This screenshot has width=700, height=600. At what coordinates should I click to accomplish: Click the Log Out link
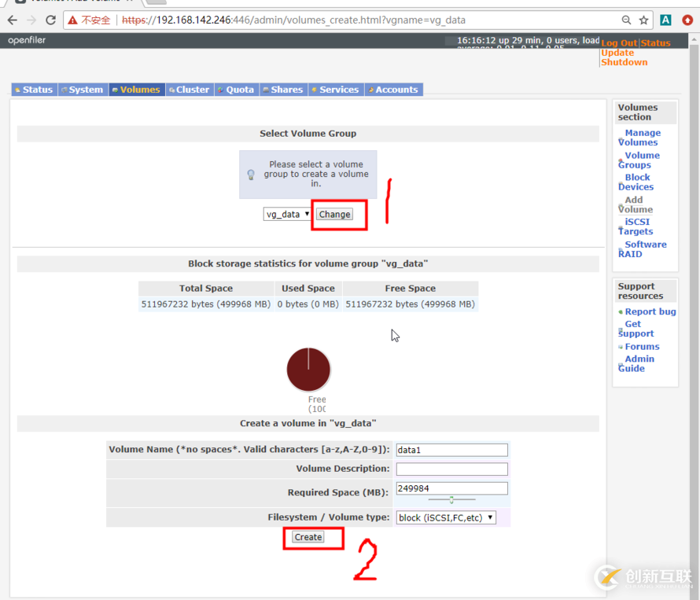[620, 43]
